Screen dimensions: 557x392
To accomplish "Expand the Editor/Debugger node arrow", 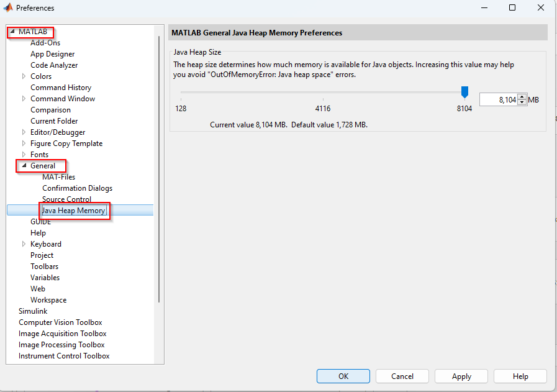I will 24,132.
